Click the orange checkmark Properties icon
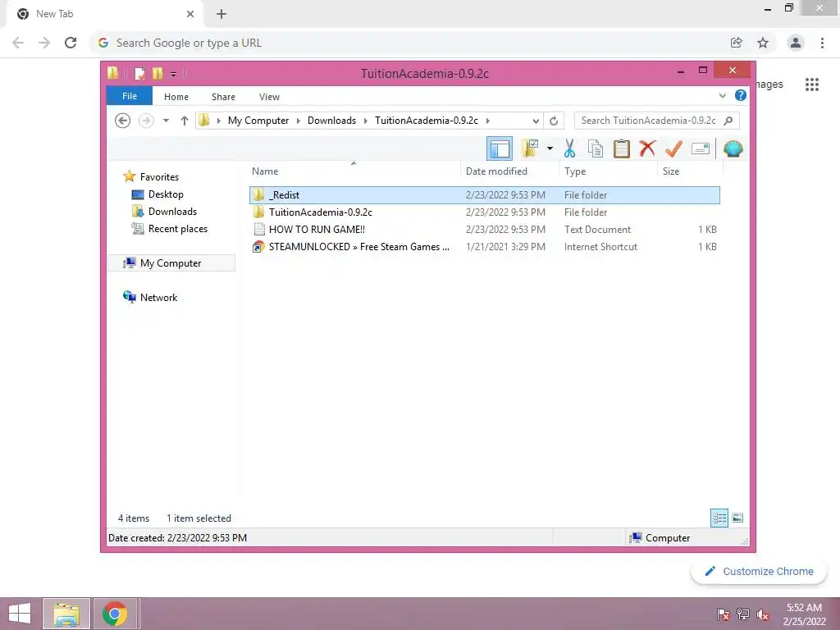840x630 pixels. click(673, 148)
